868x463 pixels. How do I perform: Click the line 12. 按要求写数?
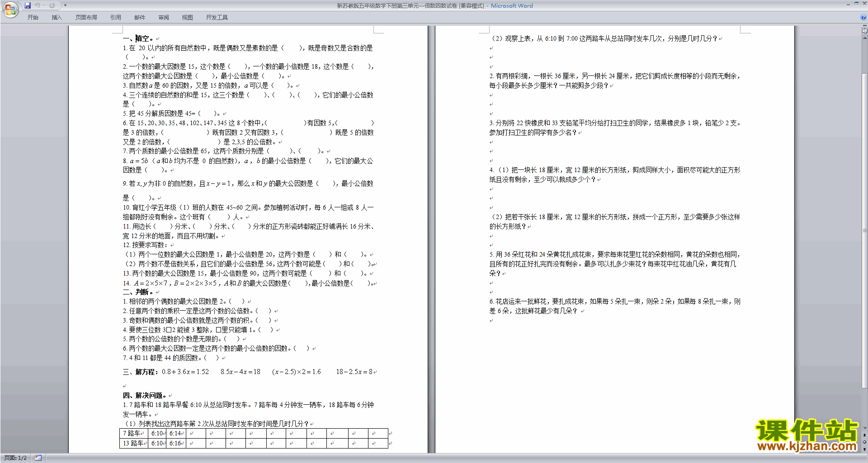click(145, 245)
